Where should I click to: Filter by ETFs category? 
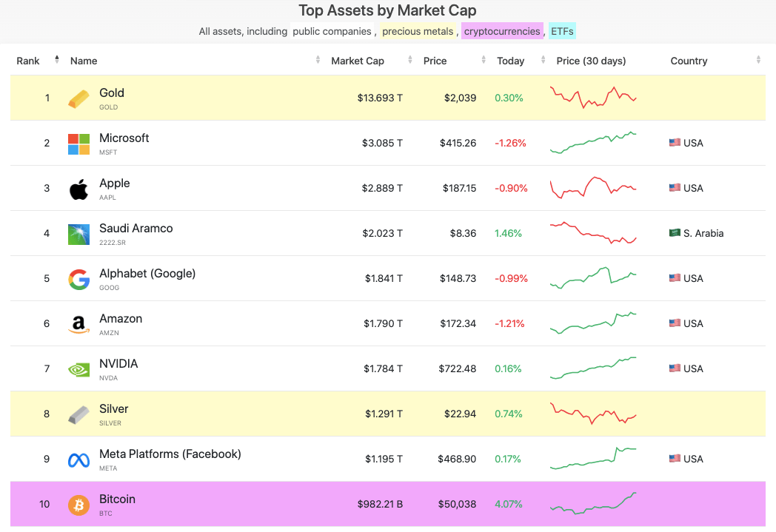tap(562, 31)
